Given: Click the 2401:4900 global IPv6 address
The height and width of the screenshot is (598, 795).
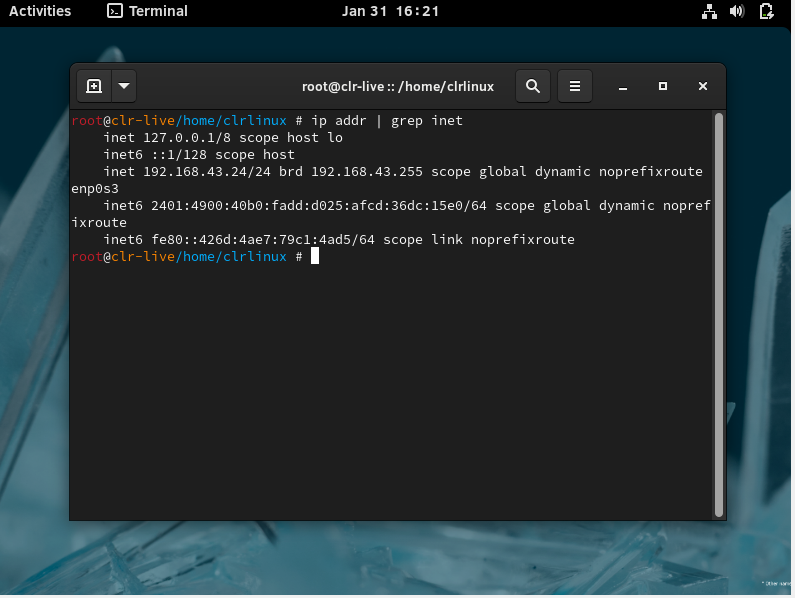Looking at the screenshot, I should (319, 206).
